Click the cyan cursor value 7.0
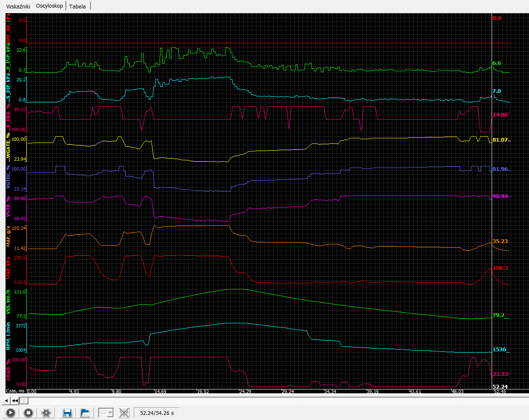The height and width of the screenshot is (420, 529). click(497, 91)
